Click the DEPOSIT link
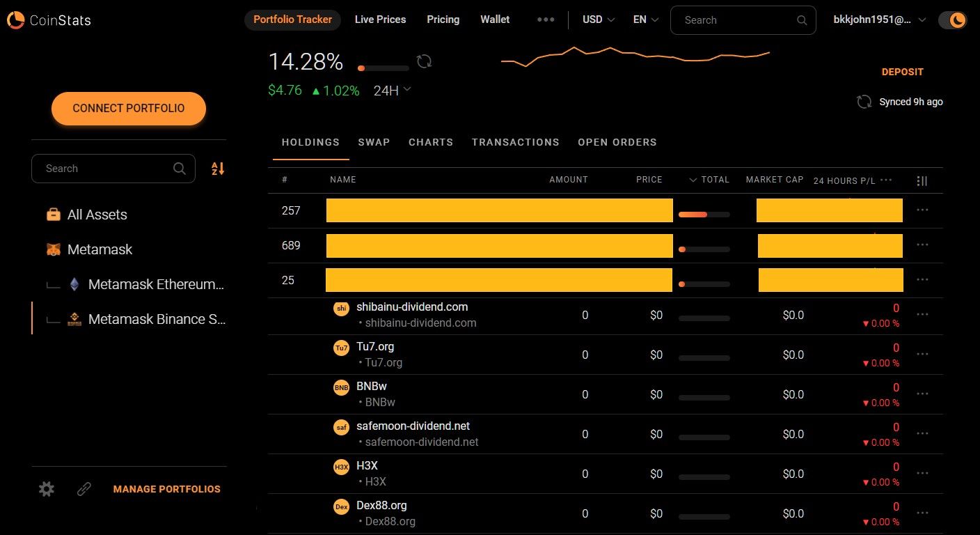The width and height of the screenshot is (980, 535). pyautogui.click(x=903, y=72)
